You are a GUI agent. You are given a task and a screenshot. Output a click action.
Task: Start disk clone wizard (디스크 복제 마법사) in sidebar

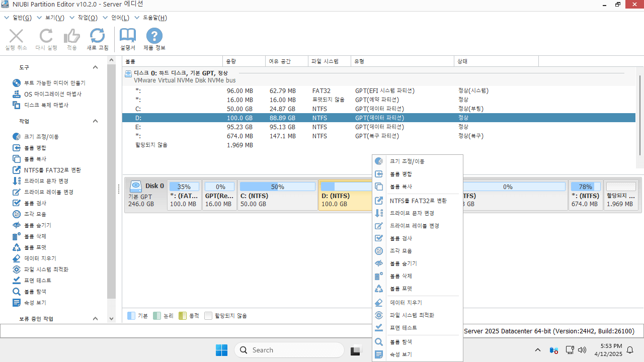point(46,105)
